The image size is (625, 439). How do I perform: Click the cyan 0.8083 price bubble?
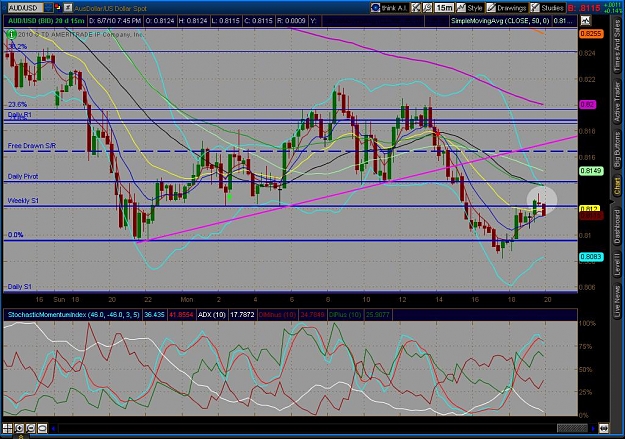591,257
